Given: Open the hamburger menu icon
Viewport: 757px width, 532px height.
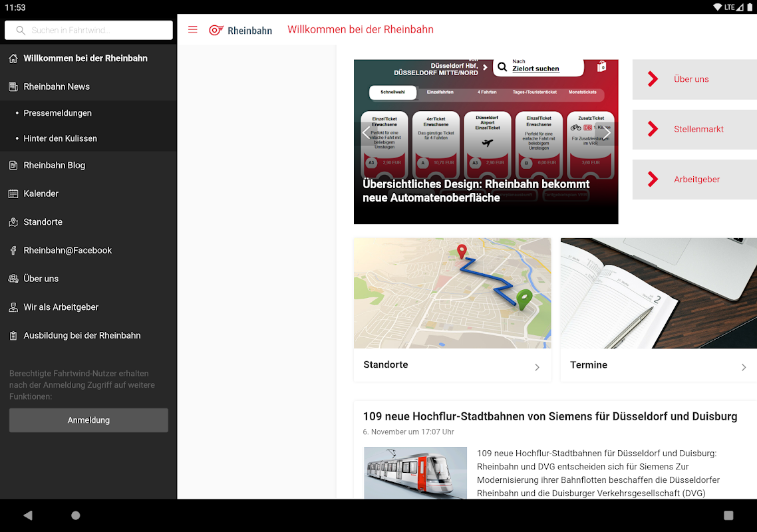Looking at the screenshot, I should tap(193, 29).
